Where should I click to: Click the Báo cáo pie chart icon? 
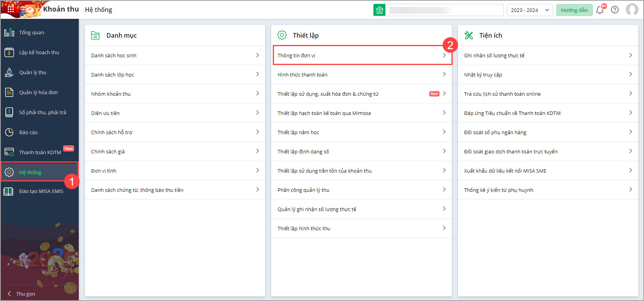coord(9,133)
